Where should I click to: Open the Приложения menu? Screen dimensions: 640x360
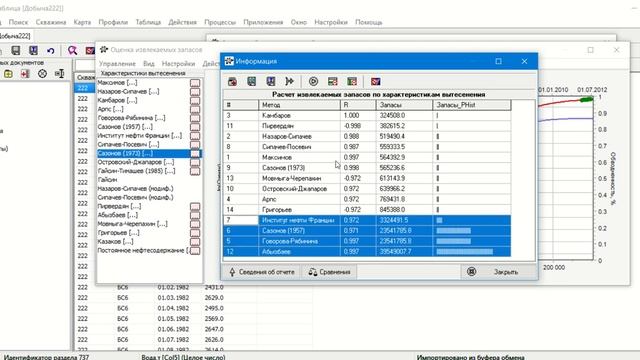[263, 22]
